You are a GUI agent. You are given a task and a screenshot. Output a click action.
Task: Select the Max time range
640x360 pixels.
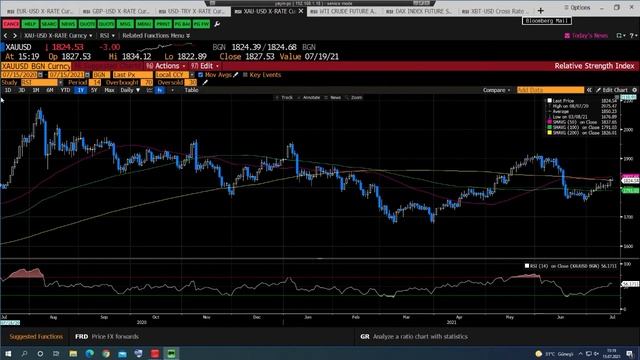pos(109,90)
